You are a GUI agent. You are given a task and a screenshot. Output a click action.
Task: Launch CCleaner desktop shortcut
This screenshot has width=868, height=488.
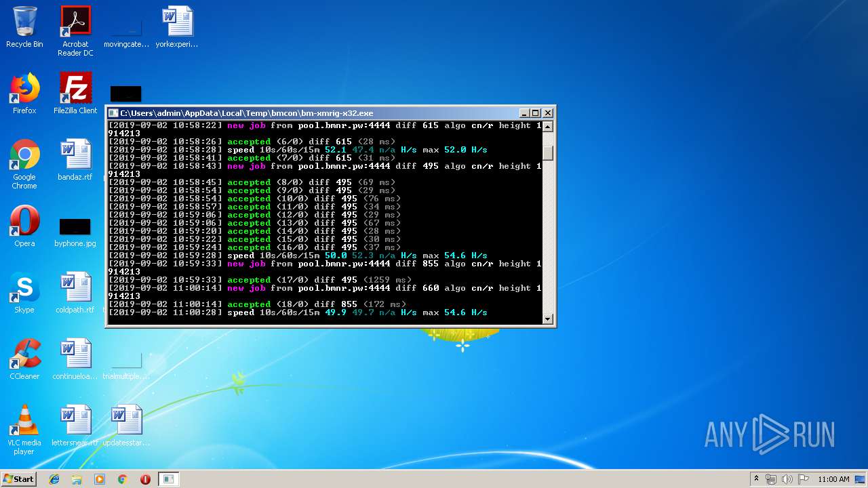click(x=24, y=359)
